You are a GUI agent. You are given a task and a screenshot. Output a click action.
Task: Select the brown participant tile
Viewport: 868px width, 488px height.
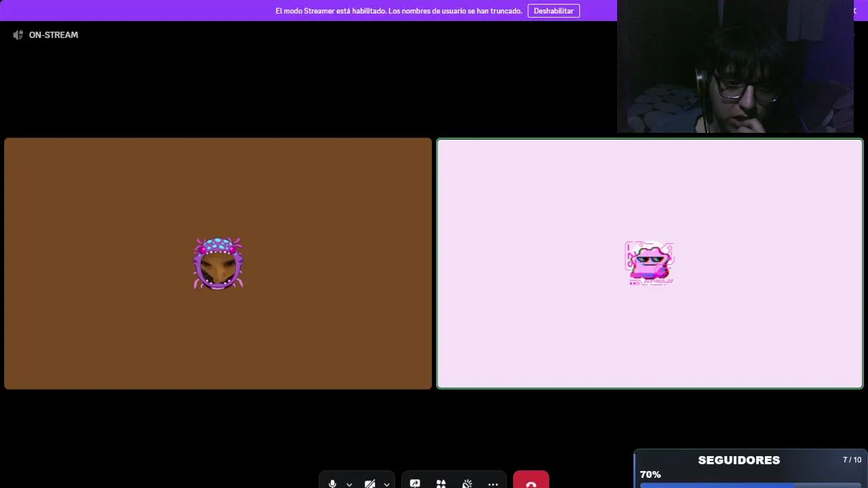218,264
